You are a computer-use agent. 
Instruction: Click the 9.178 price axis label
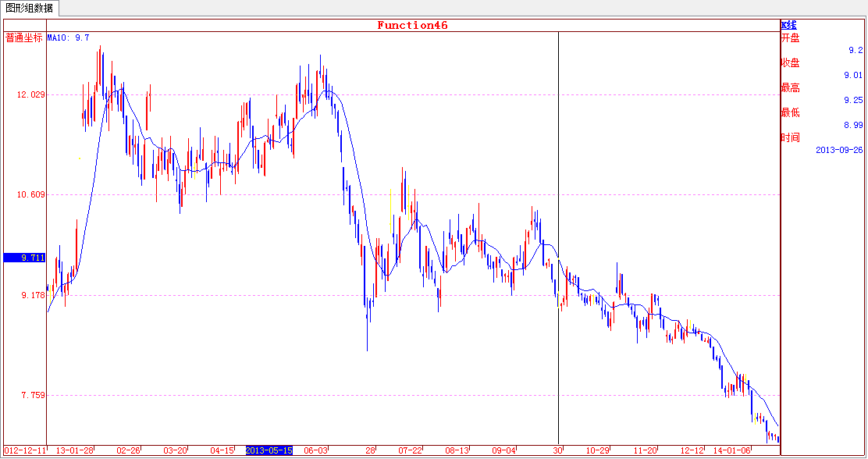tap(31, 296)
